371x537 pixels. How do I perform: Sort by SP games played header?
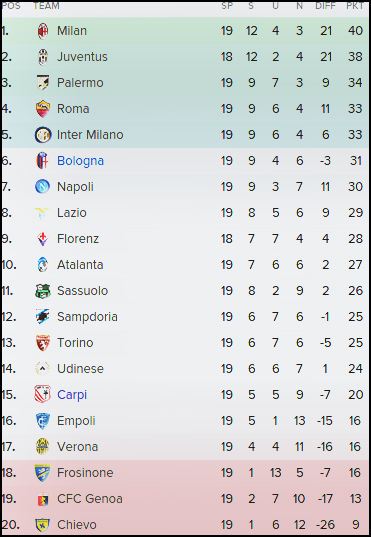tap(227, 6)
